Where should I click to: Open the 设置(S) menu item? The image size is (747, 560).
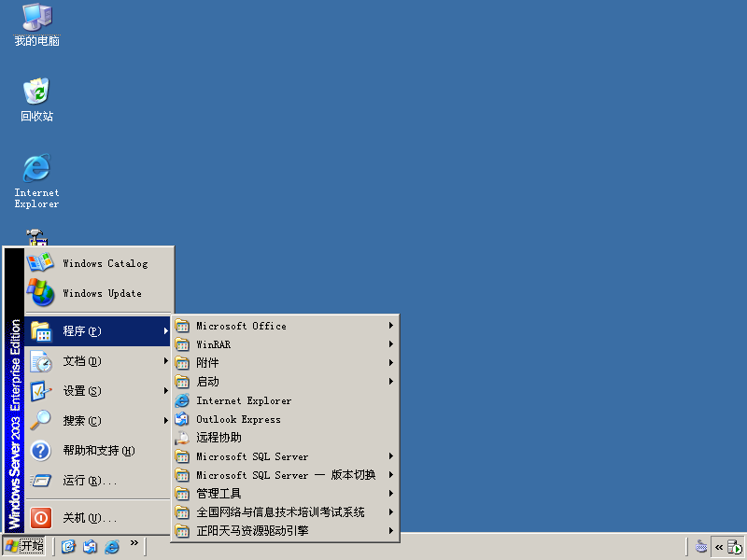97,391
